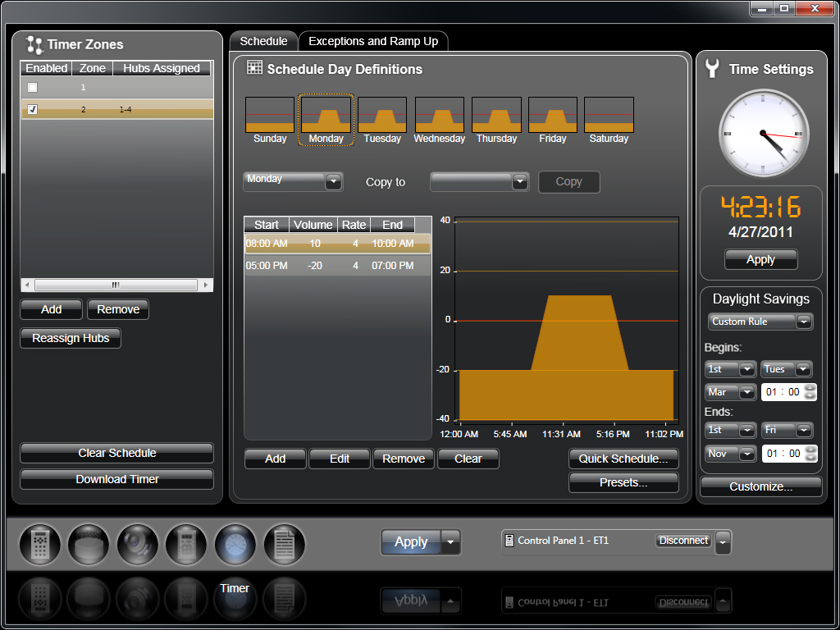This screenshot has width=840, height=630.
Task: Click the Disconnect button
Action: pyautogui.click(x=684, y=541)
